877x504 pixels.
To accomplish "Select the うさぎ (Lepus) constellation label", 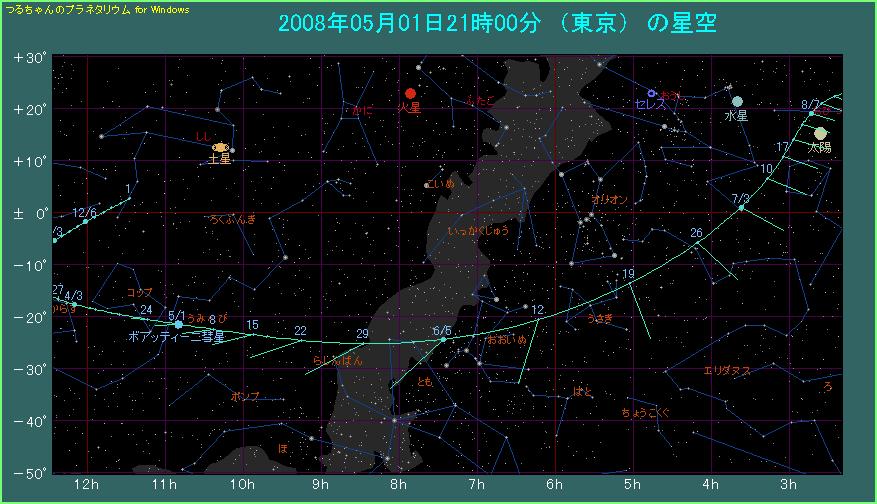I will pos(601,318).
